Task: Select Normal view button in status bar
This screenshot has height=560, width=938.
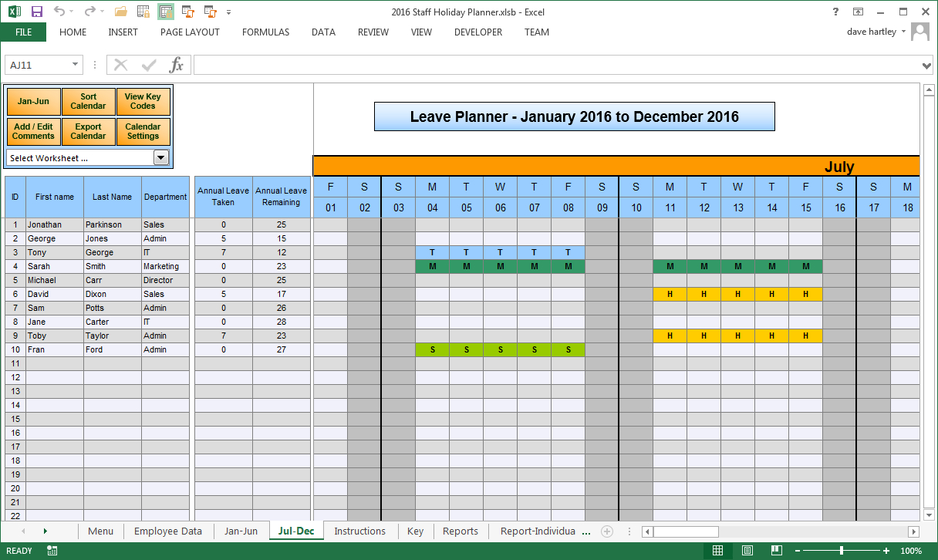Action: click(x=718, y=551)
